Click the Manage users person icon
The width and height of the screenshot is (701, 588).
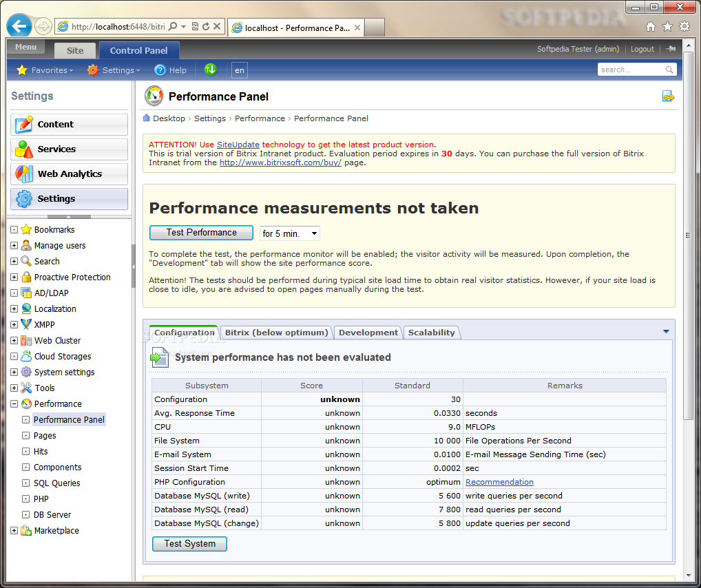pyautogui.click(x=26, y=246)
